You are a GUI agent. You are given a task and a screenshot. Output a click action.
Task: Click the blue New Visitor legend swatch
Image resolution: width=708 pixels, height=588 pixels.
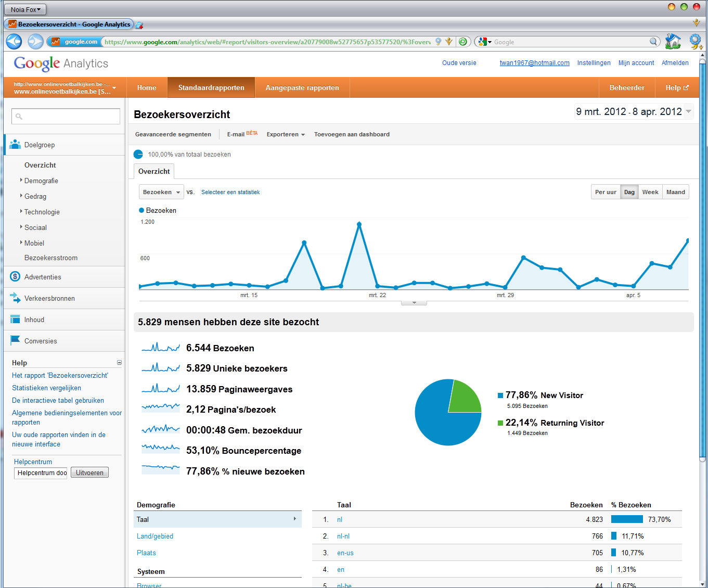tap(500, 395)
